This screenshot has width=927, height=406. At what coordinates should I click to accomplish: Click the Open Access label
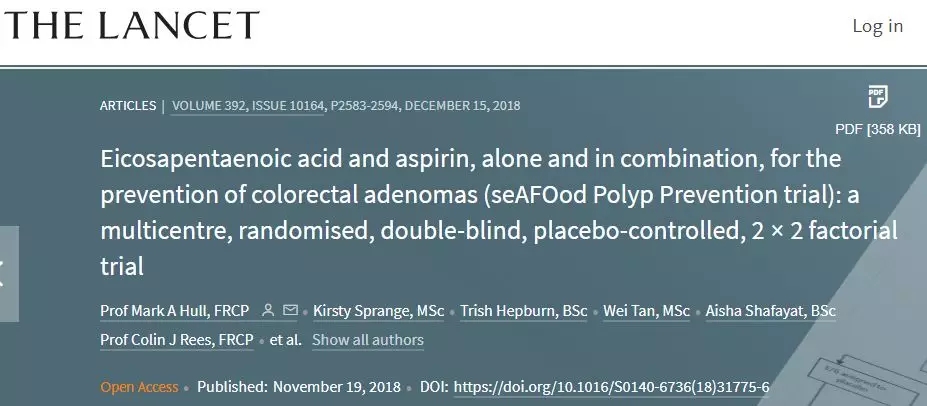tap(139, 387)
